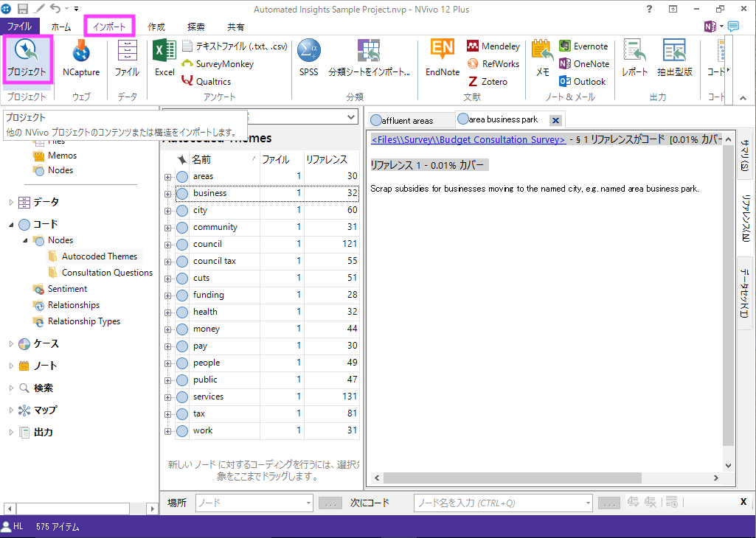This screenshot has width=756, height=538.
Task: Expand the データ navigation section
Action: click(10, 202)
